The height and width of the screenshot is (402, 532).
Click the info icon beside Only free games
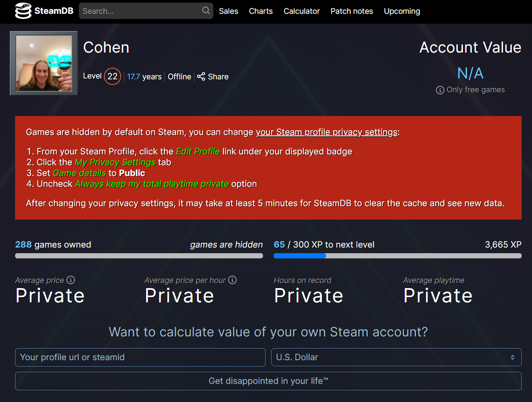tap(440, 90)
